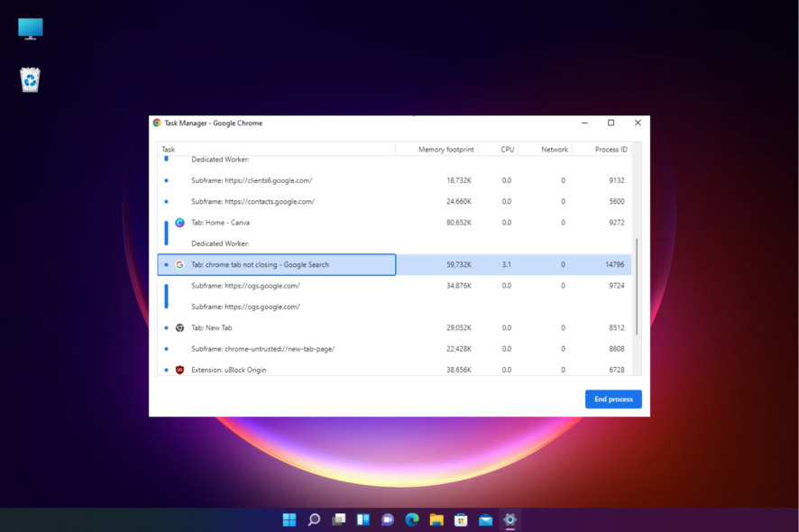Open Microsoft Store from taskbar
The width and height of the screenshot is (799, 532).
pyautogui.click(x=461, y=519)
